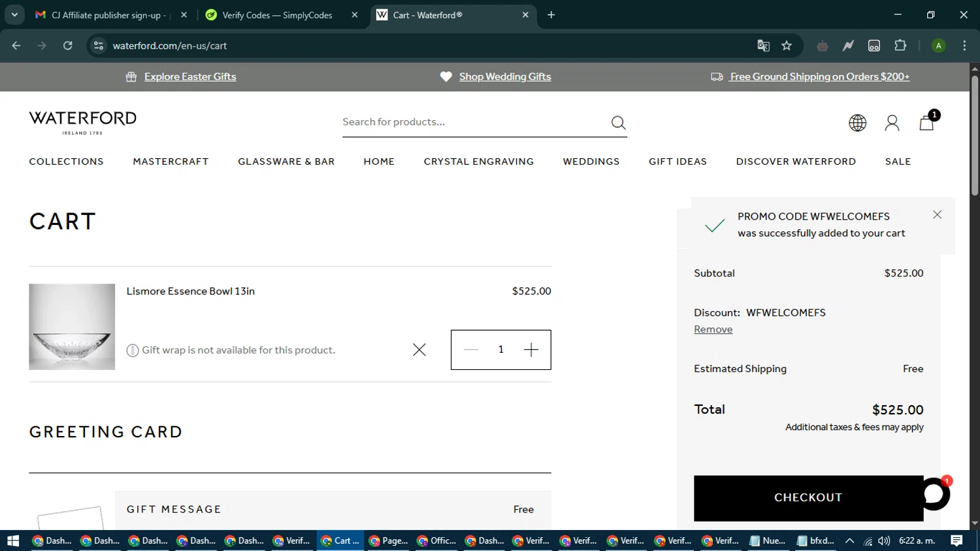Open the shopping bag cart icon
This screenshot has width=980, height=551.
926,122
